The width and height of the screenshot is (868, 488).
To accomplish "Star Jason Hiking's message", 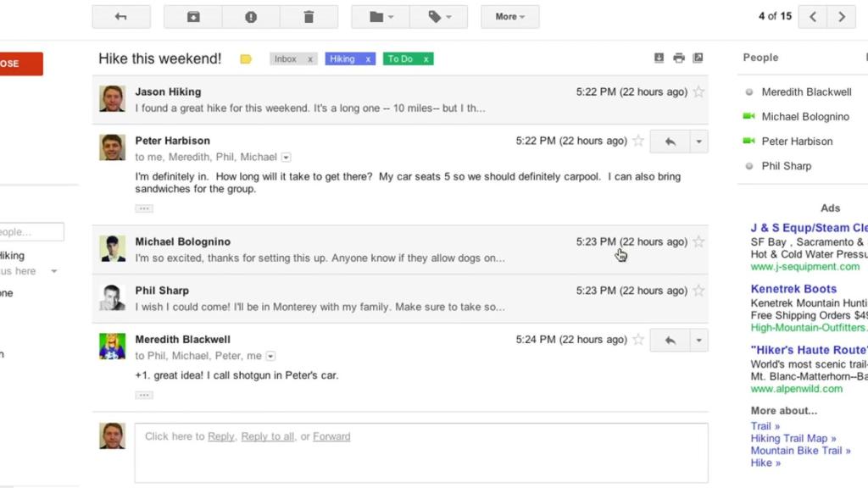I will point(698,91).
